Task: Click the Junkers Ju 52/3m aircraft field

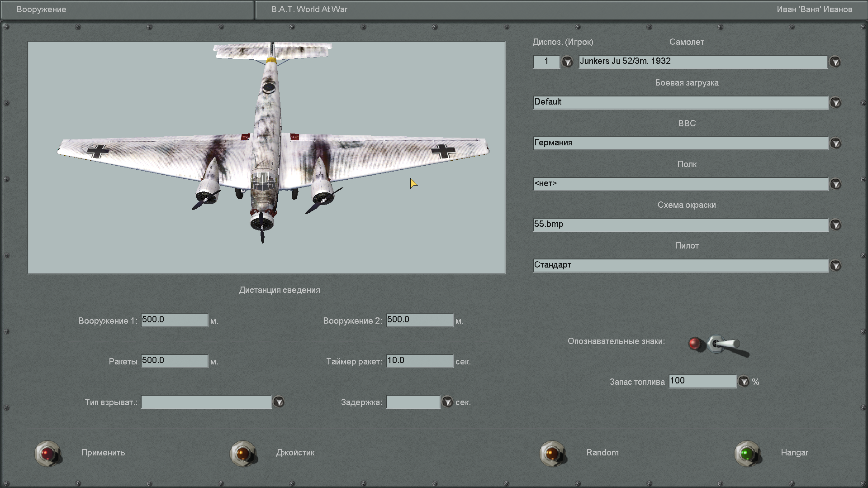Action: coord(703,62)
